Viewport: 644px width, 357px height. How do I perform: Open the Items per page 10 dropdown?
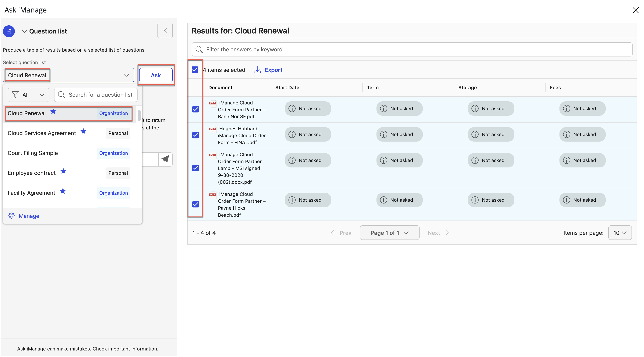[x=620, y=233]
